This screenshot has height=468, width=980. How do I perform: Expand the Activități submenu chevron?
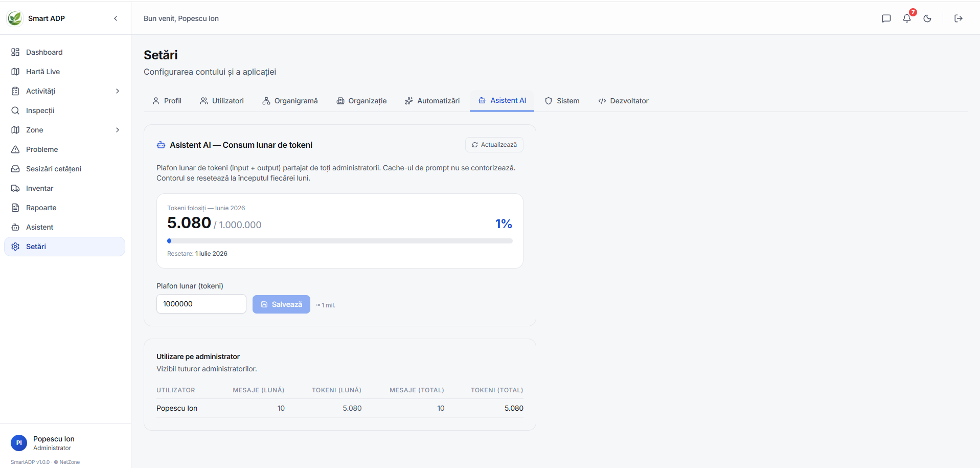click(x=118, y=91)
